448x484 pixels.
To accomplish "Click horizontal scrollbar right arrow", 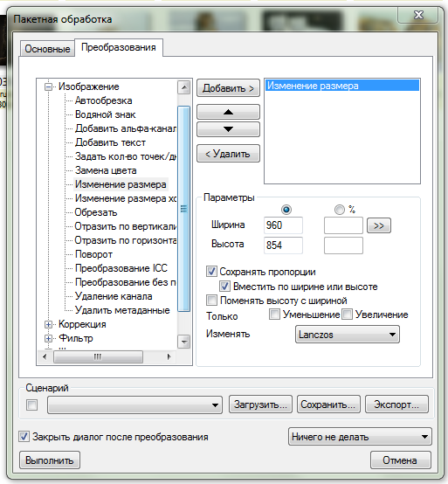I will (169, 356).
